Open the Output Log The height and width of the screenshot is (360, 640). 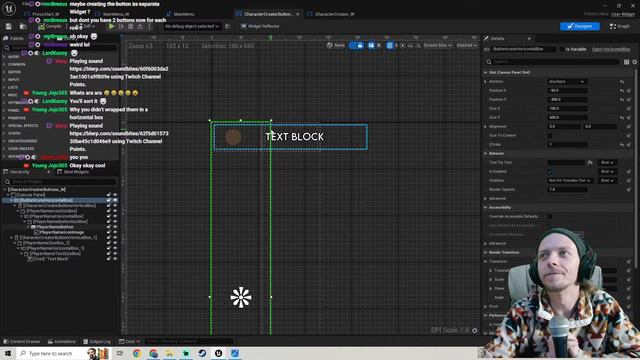pos(97,341)
